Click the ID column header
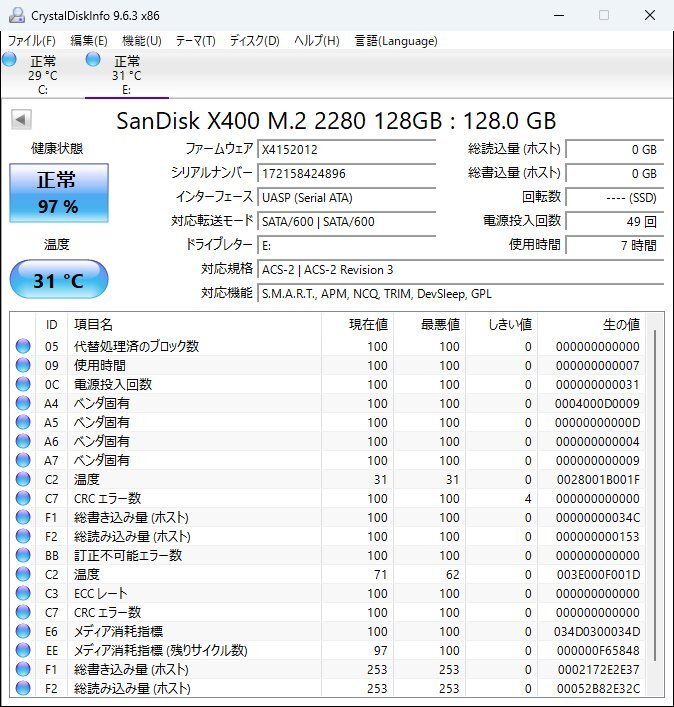 click(51, 324)
